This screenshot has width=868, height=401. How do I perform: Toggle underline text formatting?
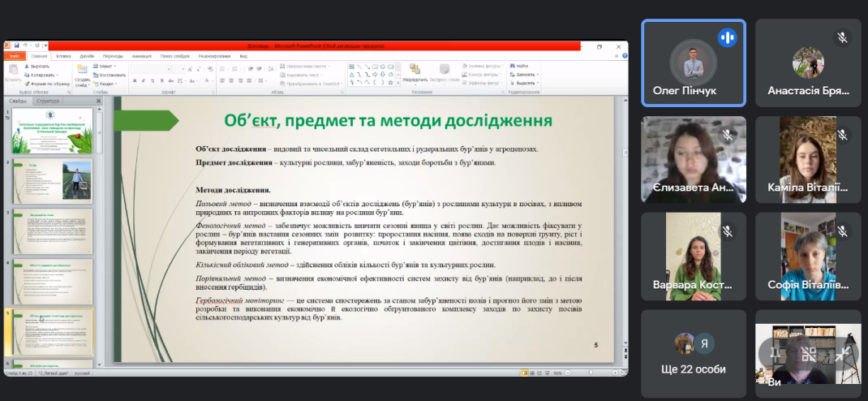pos(153,81)
